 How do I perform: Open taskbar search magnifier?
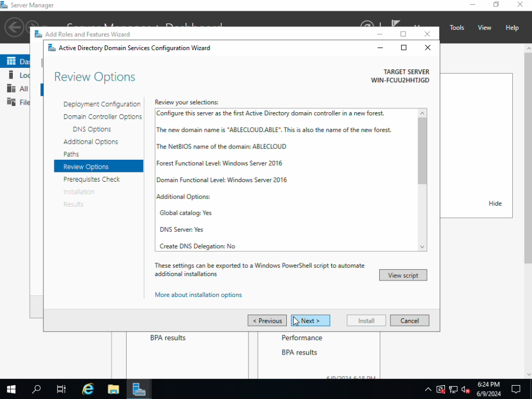(36, 389)
